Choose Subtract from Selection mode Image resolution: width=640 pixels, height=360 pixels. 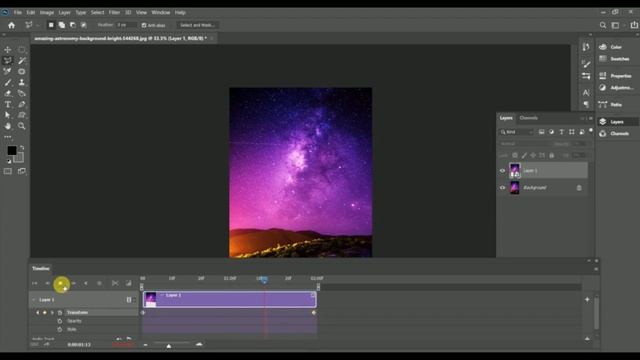73,25
